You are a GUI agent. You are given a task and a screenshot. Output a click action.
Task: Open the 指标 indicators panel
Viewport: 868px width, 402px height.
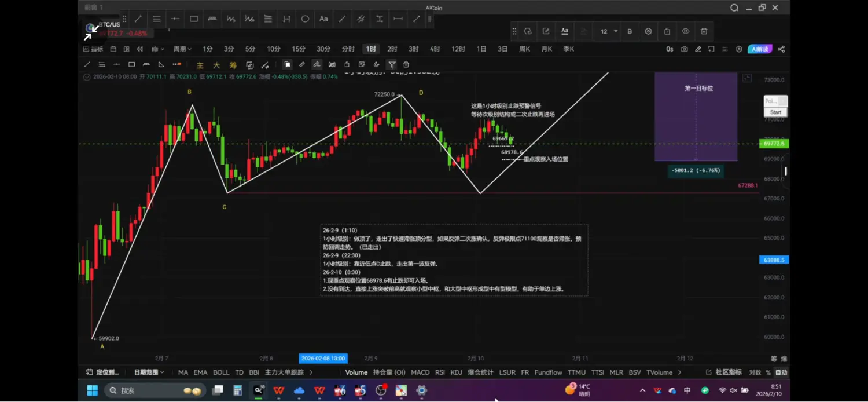(x=93, y=49)
